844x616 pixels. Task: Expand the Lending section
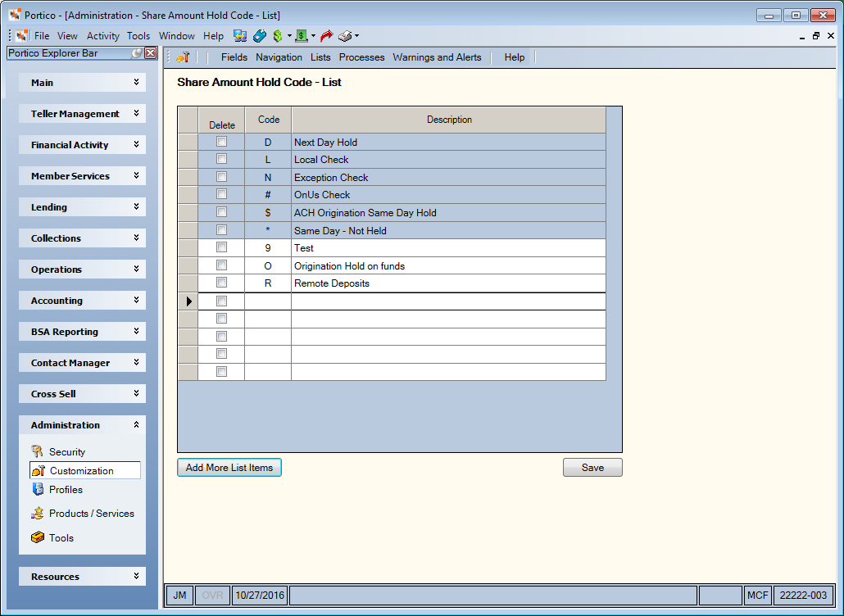coord(83,207)
